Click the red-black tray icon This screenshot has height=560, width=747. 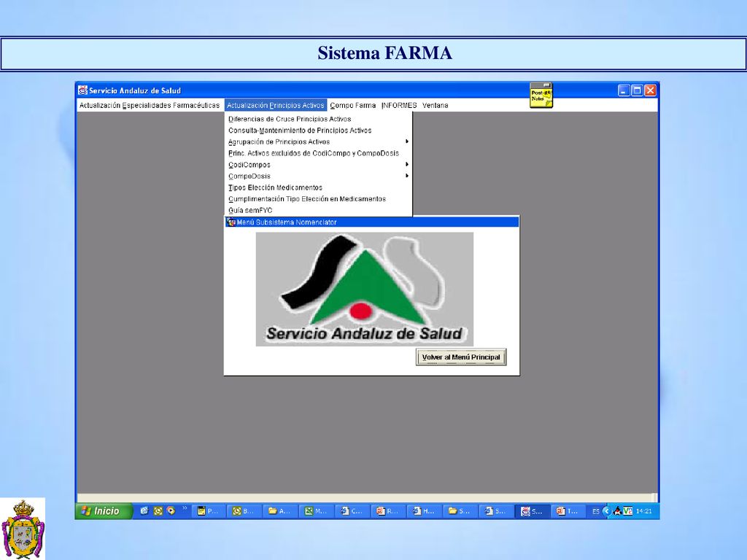pyautogui.click(x=617, y=511)
